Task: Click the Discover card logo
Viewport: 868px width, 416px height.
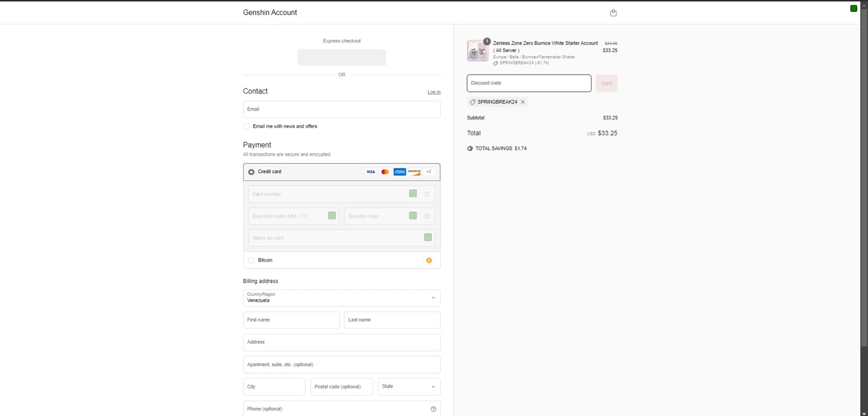Action: 414,172
